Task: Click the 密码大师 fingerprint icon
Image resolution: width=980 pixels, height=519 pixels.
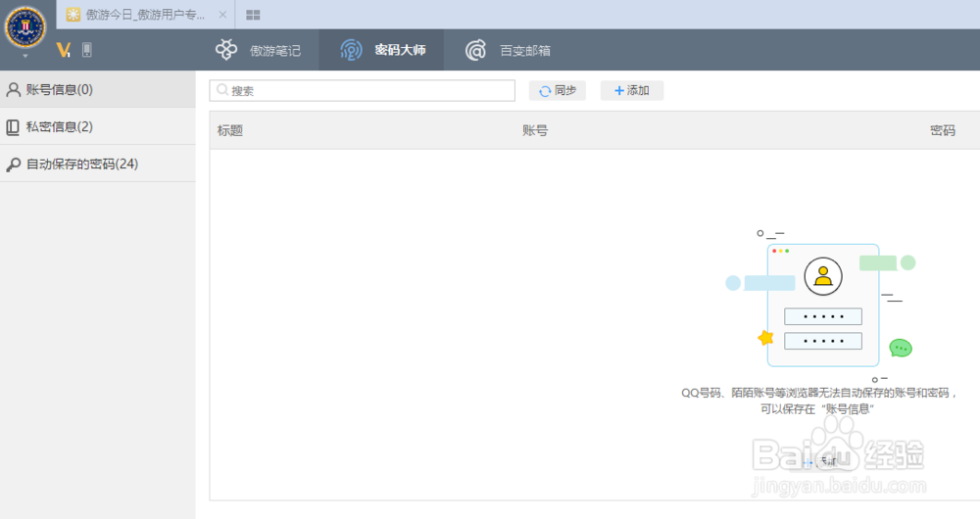Action: (351, 50)
